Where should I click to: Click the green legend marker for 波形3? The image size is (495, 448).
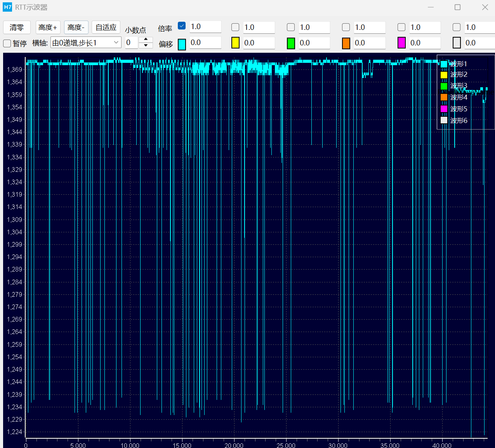click(x=444, y=86)
